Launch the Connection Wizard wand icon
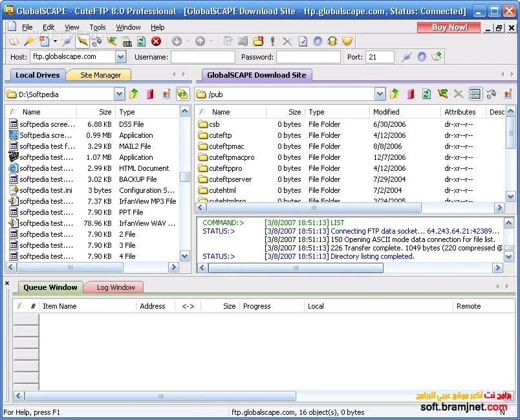This screenshot has height=420, width=520. pyautogui.click(x=29, y=41)
